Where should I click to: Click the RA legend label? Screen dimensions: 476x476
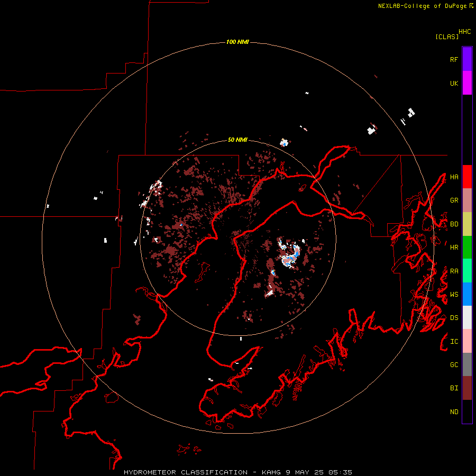click(454, 271)
